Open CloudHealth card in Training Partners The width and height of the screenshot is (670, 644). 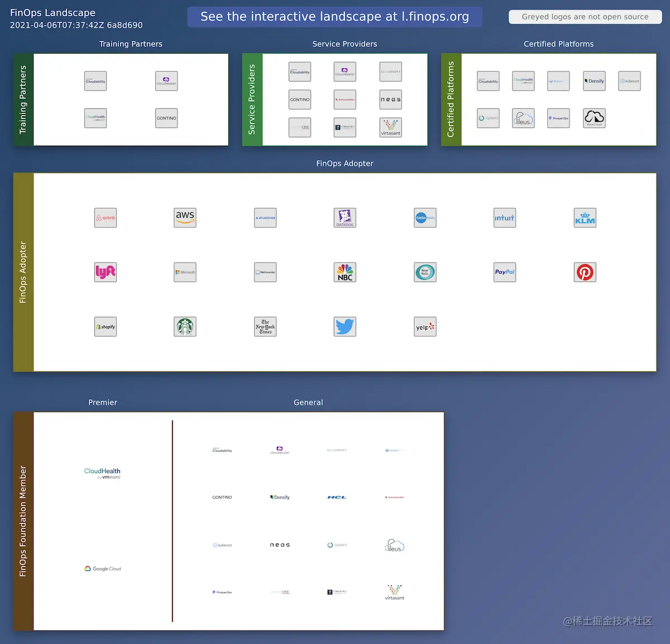pyautogui.click(x=95, y=118)
